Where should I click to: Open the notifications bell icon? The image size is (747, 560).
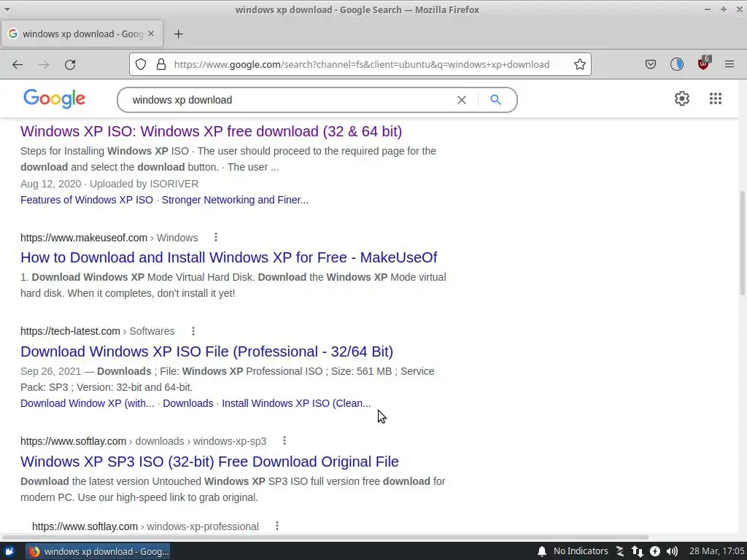pos(542,551)
